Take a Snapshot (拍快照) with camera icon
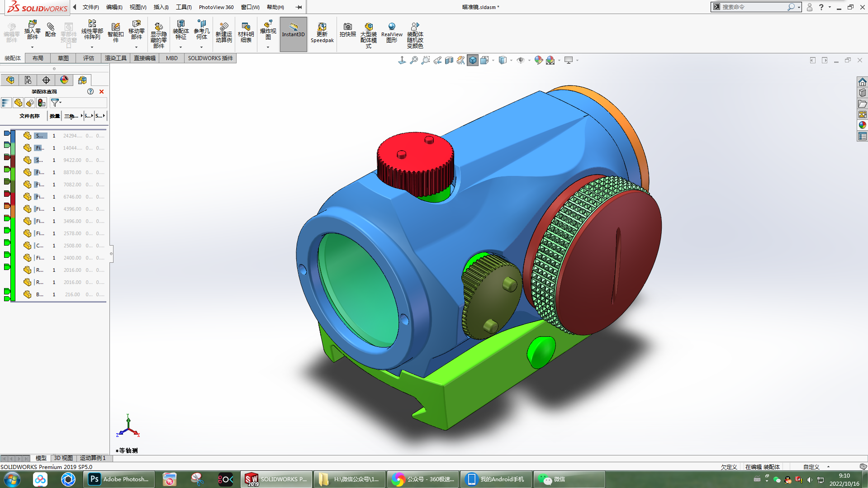The image size is (868, 488). tap(348, 30)
